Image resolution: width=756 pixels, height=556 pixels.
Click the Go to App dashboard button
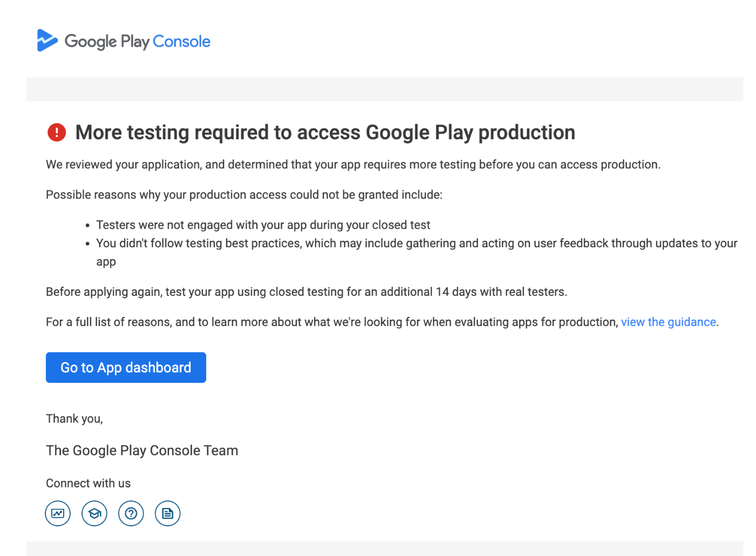click(126, 368)
